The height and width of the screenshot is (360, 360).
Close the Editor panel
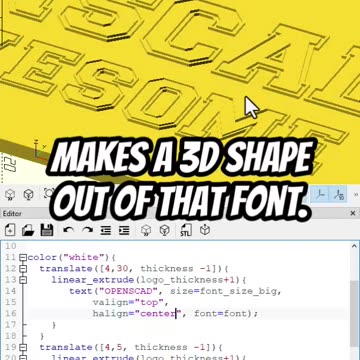(353, 213)
